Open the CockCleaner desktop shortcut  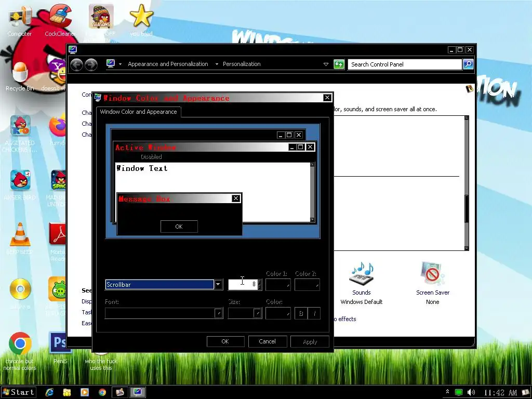click(60, 20)
